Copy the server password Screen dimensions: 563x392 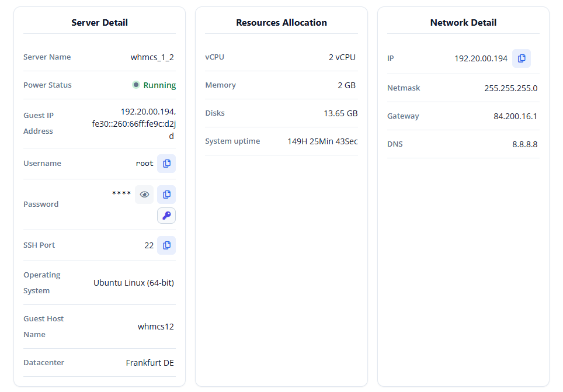pos(166,195)
